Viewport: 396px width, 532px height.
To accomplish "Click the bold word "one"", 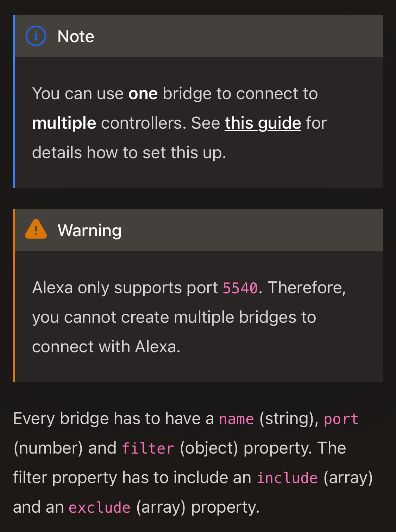I will [143, 94].
